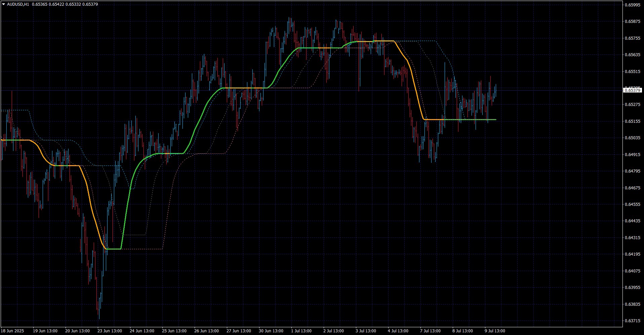The height and width of the screenshot is (335, 644).
Task: Select the AUDUSD,H1 symbol label
Action: click(x=18, y=4)
